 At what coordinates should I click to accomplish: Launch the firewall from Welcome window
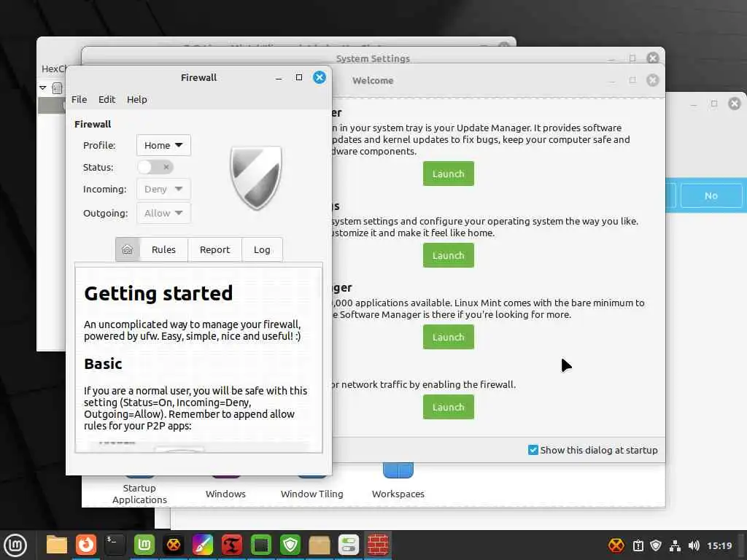449,407
